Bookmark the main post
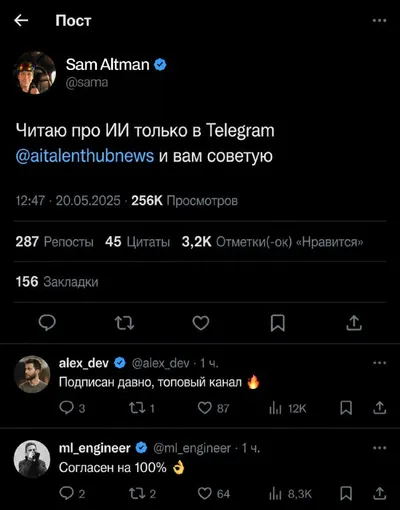400x510 pixels. 278,323
